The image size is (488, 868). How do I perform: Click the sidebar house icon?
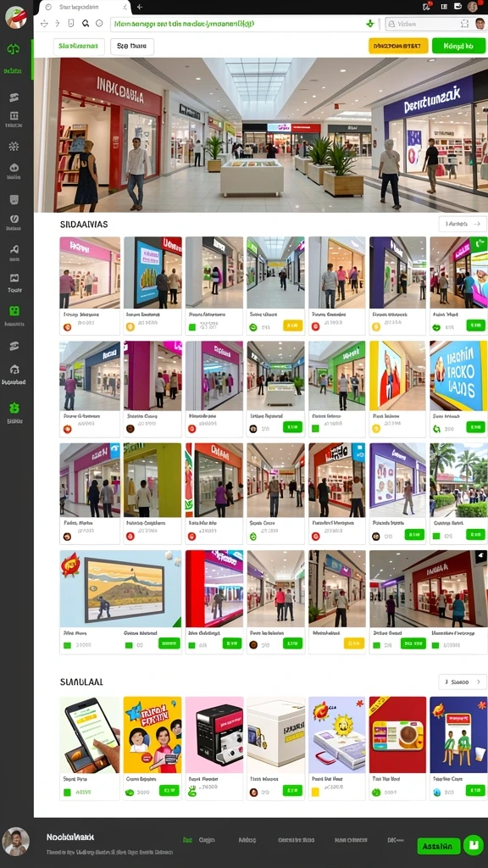[14, 370]
